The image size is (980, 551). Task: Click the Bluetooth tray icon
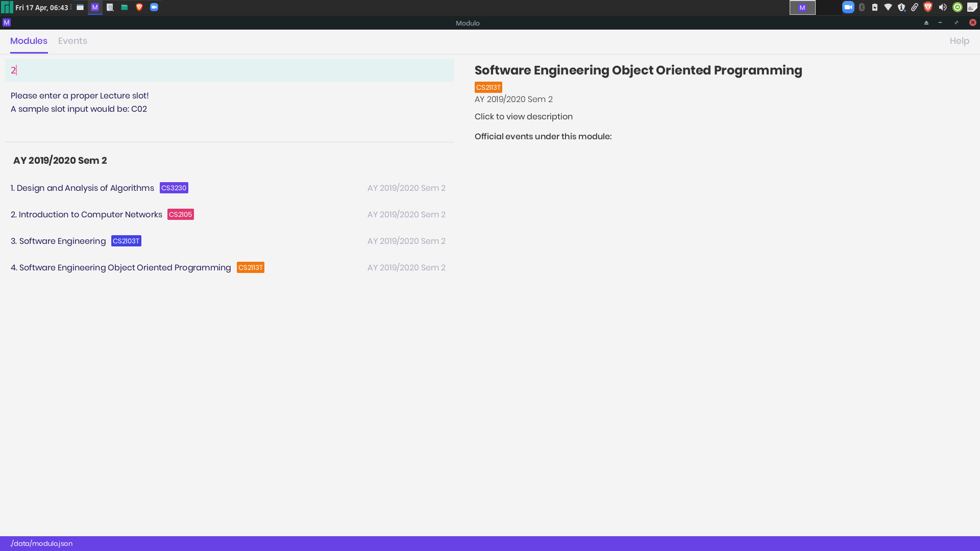pyautogui.click(x=862, y=7)
